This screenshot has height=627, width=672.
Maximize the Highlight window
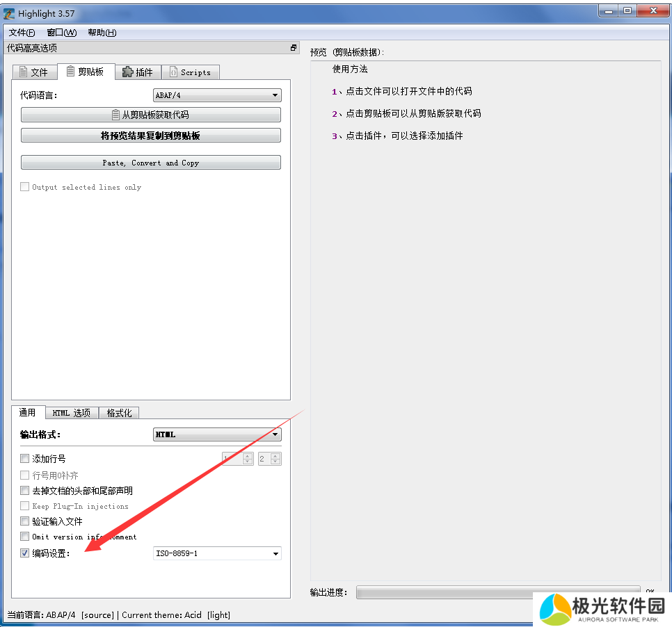[627, 11]
